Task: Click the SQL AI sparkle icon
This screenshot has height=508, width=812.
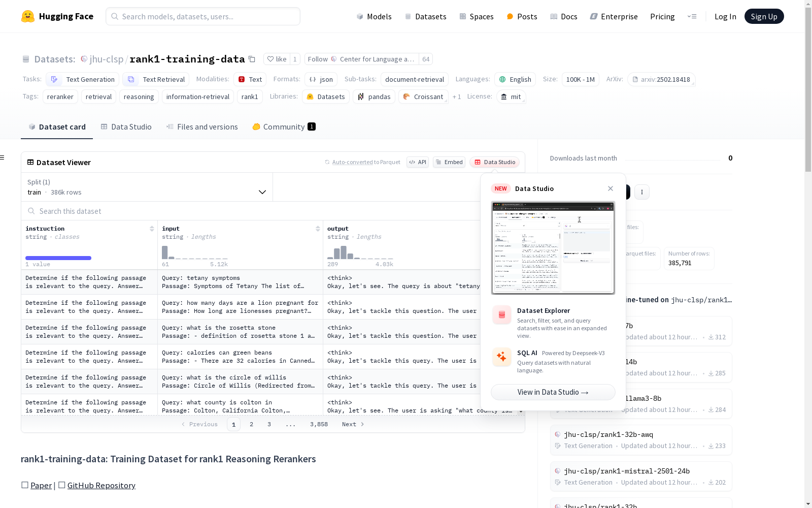Action: (502, 357)
